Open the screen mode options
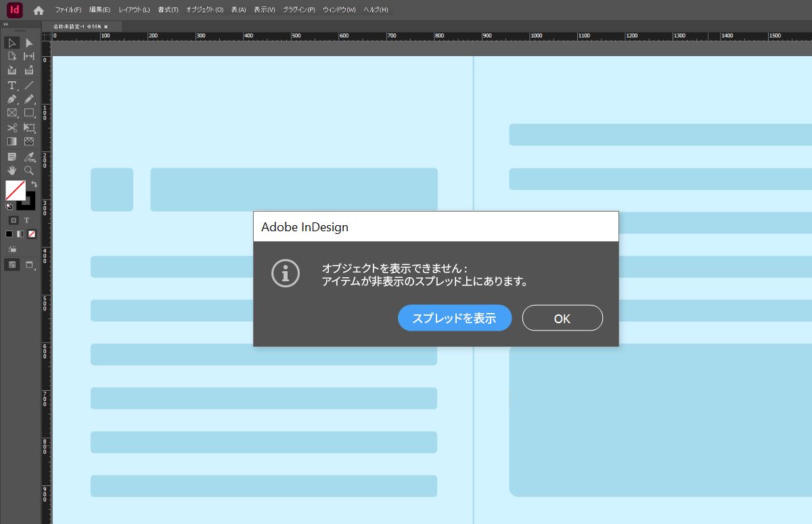Viewport: 812px width, 524px height. coord(30,264)
